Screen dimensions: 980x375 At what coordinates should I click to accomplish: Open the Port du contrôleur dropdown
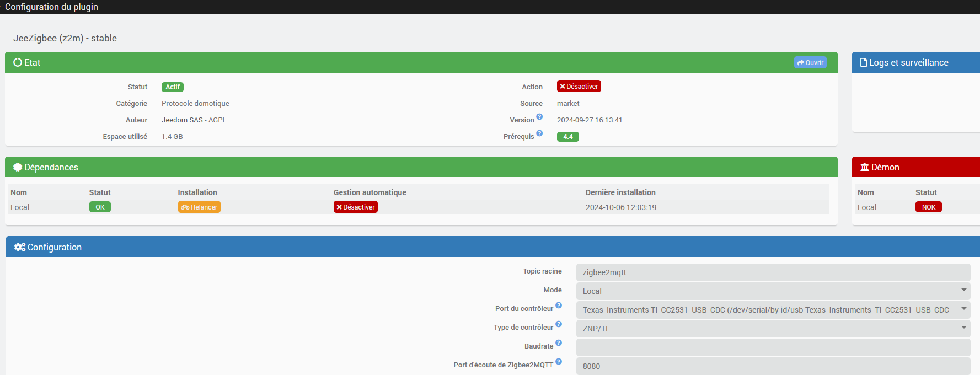click(773, 310)
